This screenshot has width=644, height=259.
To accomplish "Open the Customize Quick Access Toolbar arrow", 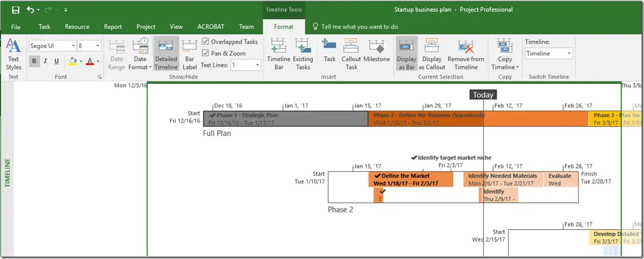I will 66,10.
